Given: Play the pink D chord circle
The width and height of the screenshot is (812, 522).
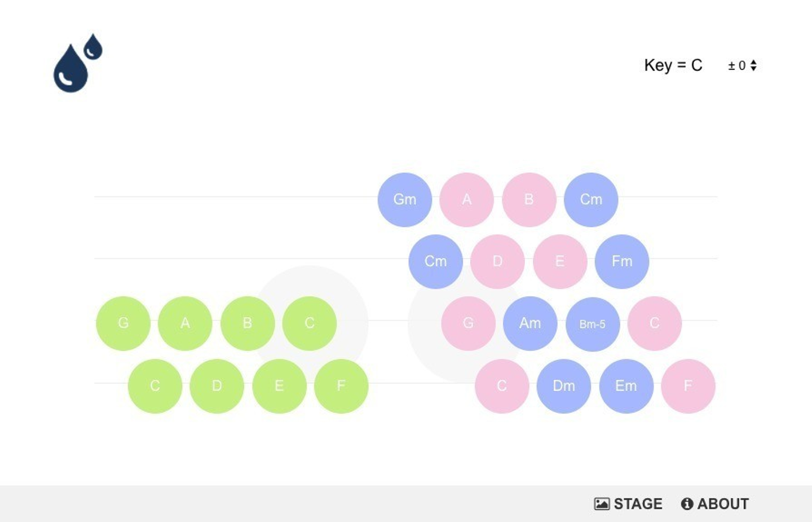Looking at the screenshot, I should point(498,262).
